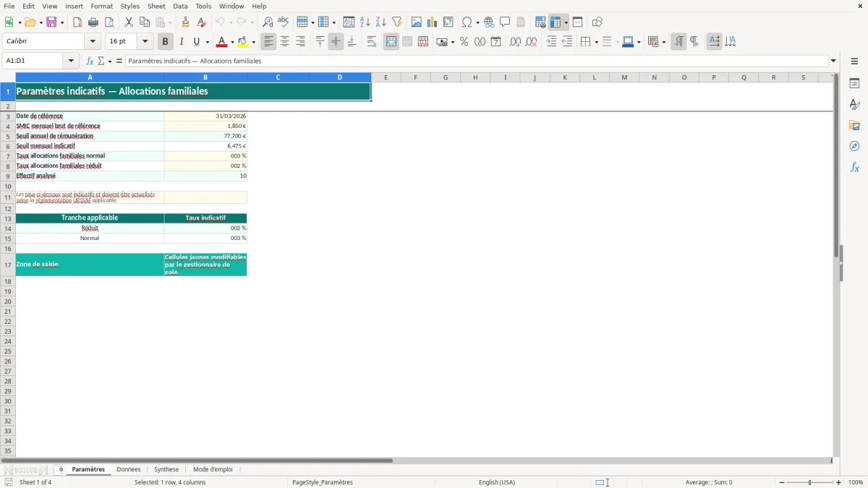Click Sort Ascending icon
Screen dimensions: 868x488
coord(365,22)
